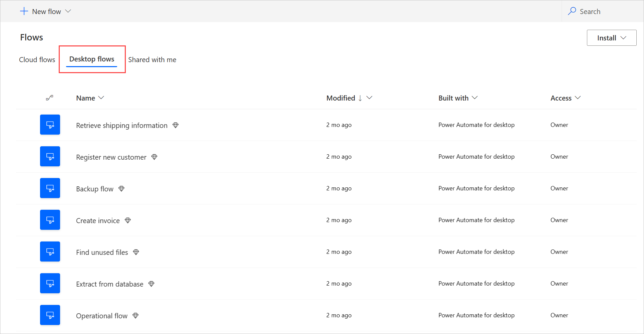The height and width of the screenshot is (334, 644).
Task: Open the Backup flow link
Action: pos(95,189)
